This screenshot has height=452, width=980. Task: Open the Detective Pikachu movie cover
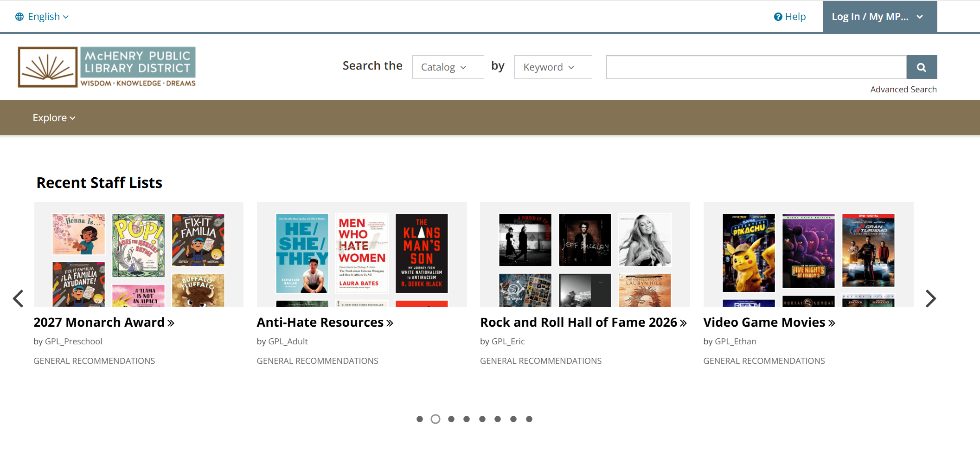748,252
